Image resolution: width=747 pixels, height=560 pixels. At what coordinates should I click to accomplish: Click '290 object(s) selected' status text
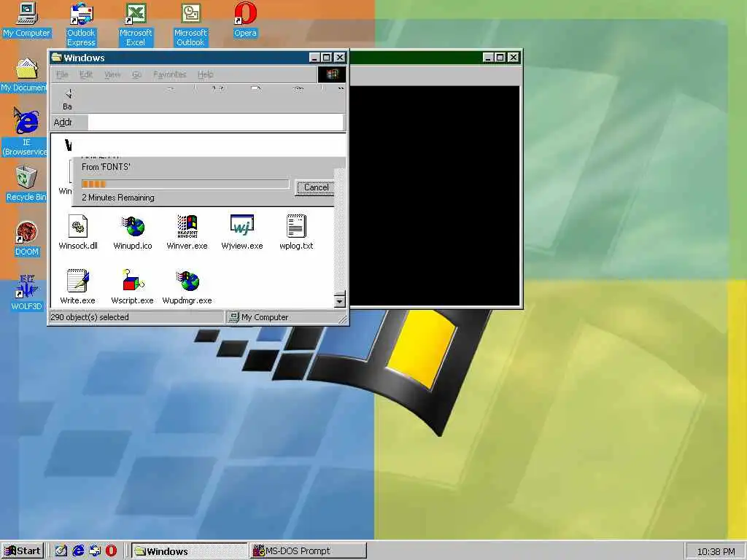point(89,317)
